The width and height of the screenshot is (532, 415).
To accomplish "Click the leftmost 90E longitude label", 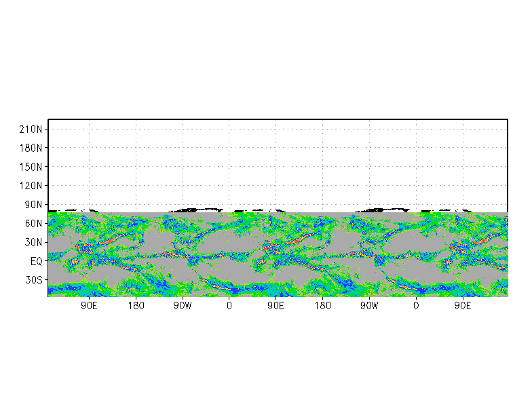I will point(89,306).
